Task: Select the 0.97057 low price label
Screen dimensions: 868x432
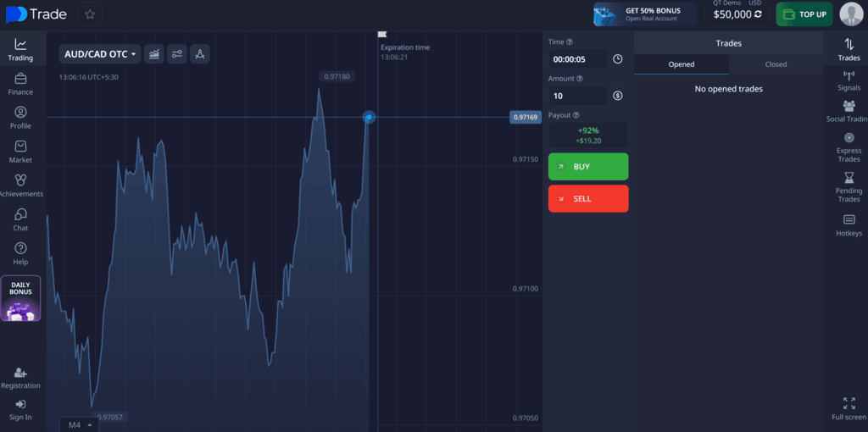Action: tap(109, 417)
